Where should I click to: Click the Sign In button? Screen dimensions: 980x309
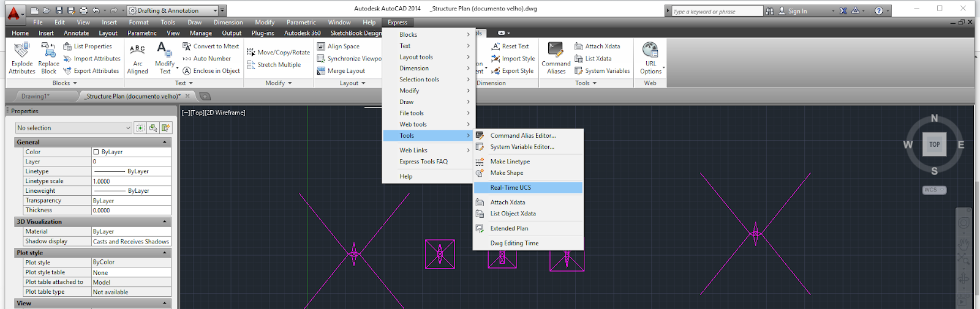[793, 11]
